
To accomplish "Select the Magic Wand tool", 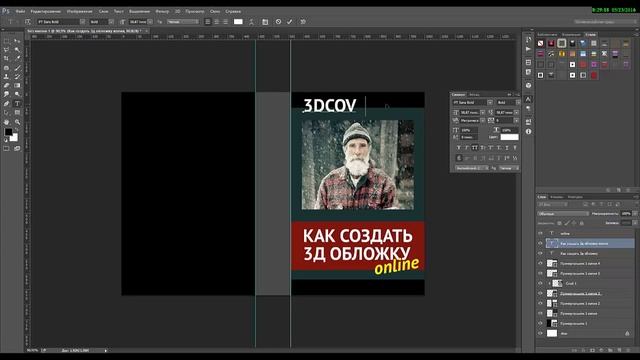I will point(17,50).
